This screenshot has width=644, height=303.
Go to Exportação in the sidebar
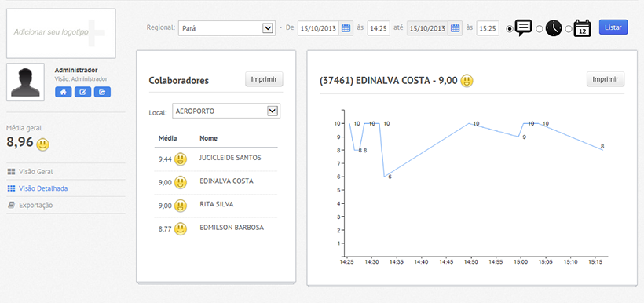point(35,206)
